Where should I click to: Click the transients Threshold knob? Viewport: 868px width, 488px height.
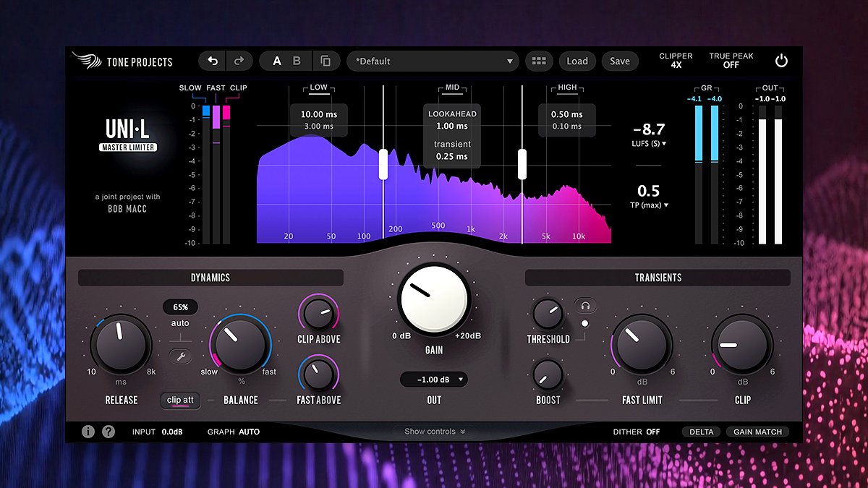point(548,314)
